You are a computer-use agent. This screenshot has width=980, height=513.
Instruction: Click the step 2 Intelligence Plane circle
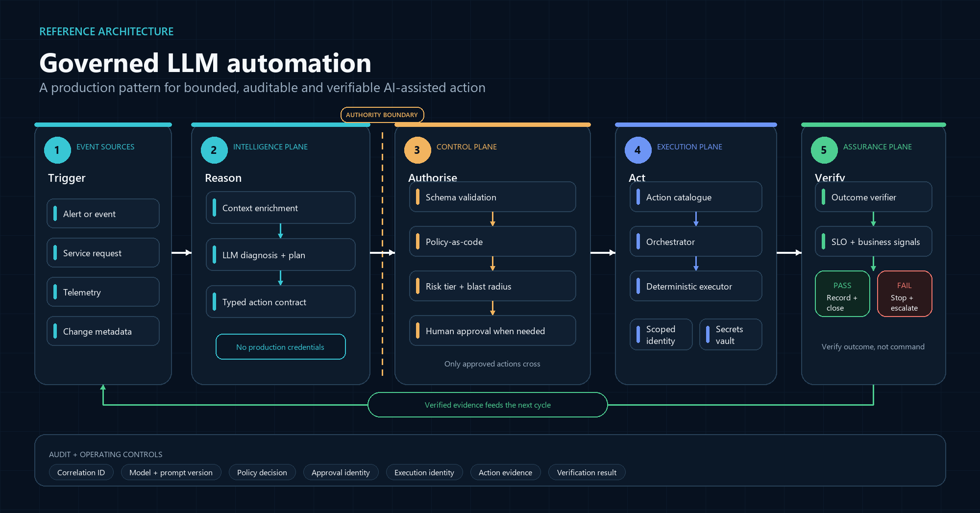click(214, 150)
